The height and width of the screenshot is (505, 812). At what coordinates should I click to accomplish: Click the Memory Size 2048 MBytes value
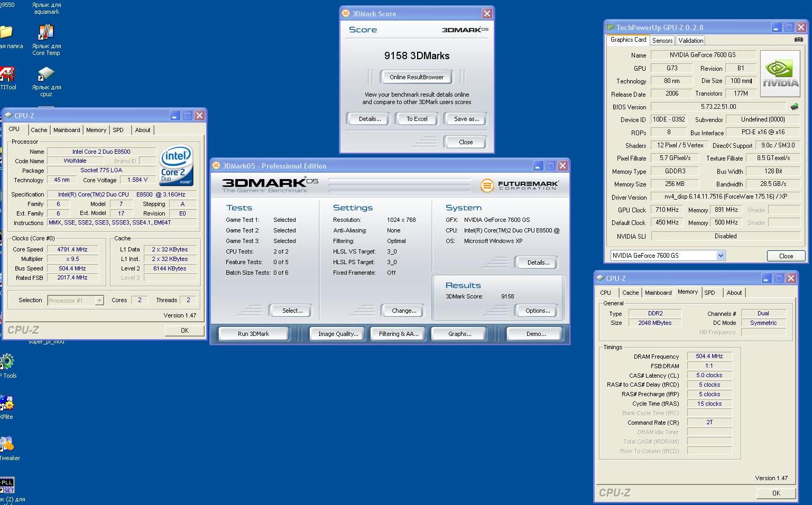coord(655,323)
